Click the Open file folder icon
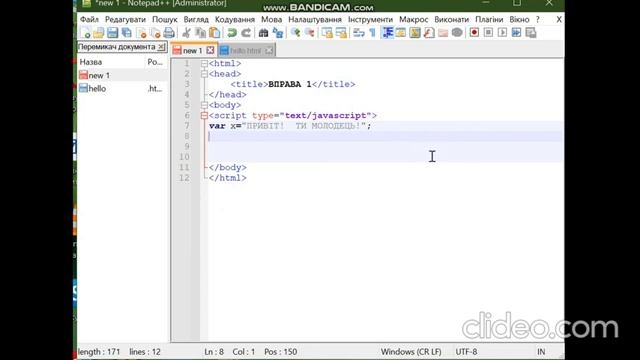This screenshot has width=640, height=360. [99, 33]
